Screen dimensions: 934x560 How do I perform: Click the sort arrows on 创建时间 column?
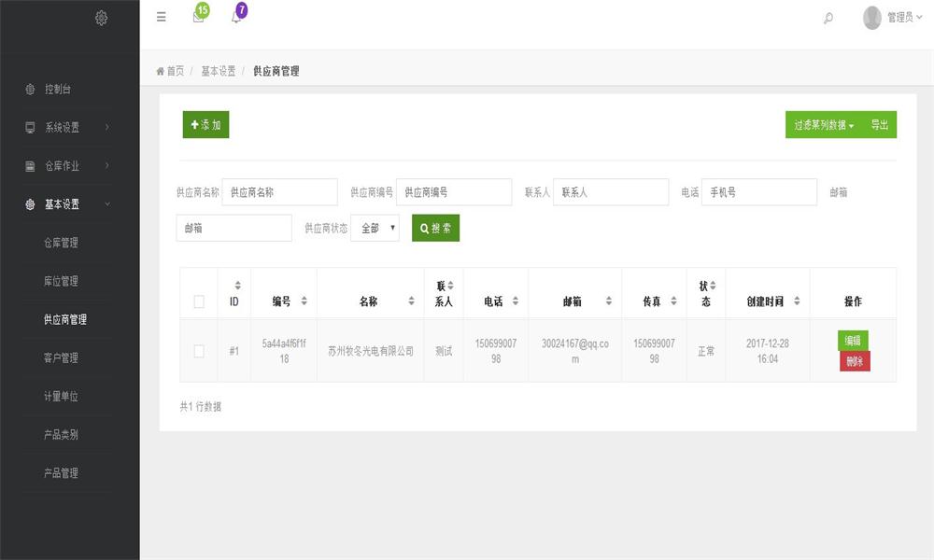pos(797,301)
